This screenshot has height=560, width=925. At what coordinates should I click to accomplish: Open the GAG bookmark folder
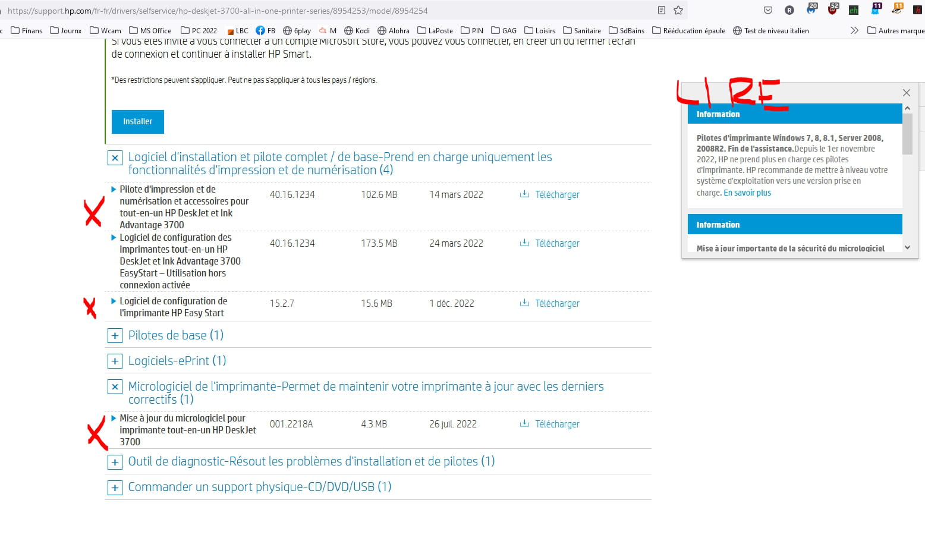504,30
